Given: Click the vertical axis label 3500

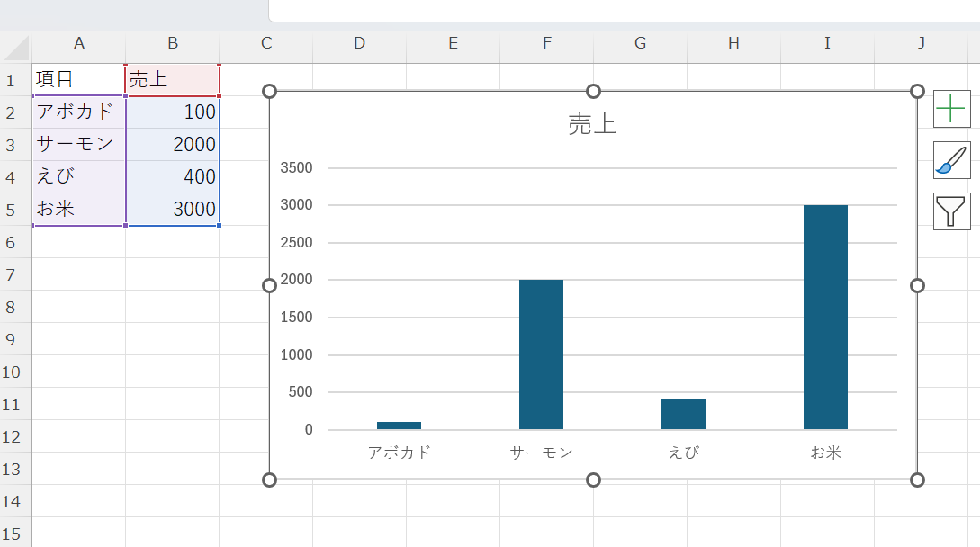Looking at the screenshot, I should (x=296, y=167).
